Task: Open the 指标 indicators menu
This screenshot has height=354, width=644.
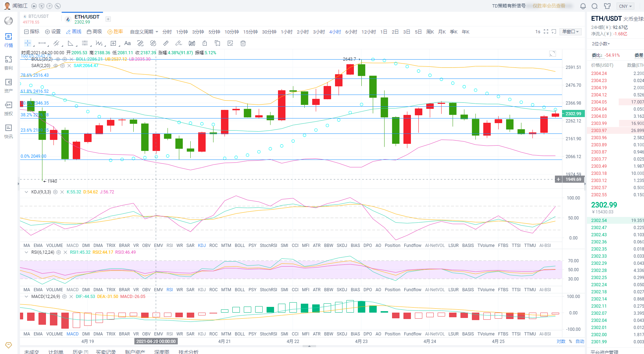Action: [x=32, y=32]
